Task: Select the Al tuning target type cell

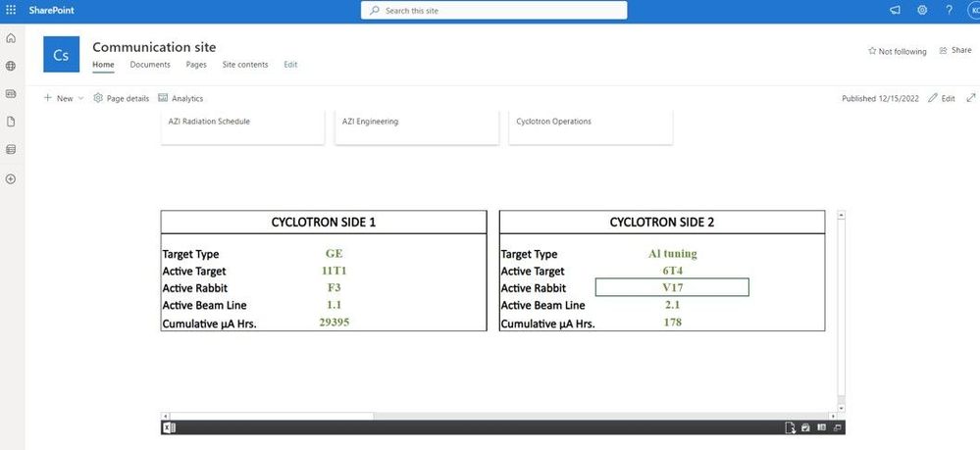Action: tap(673, 254)
